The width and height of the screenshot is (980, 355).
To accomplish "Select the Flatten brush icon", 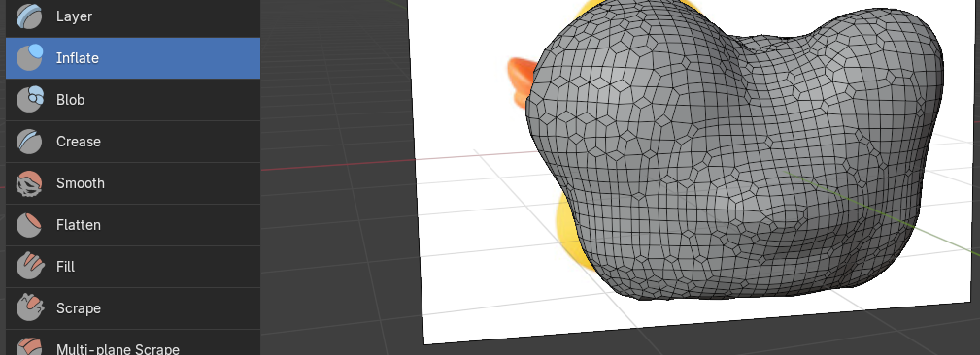I will pyautogui.click(x=29, y=225).
